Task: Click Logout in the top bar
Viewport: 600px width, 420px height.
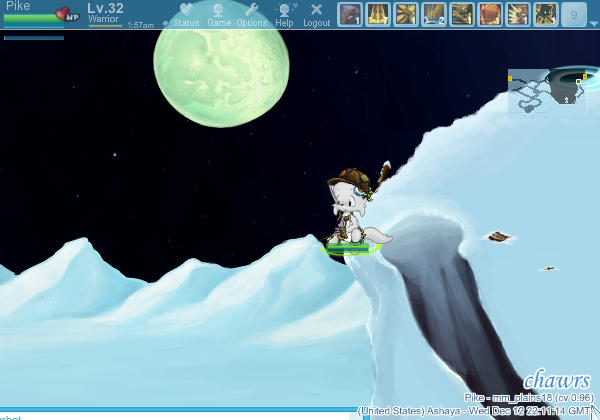Action: point(316,14)
